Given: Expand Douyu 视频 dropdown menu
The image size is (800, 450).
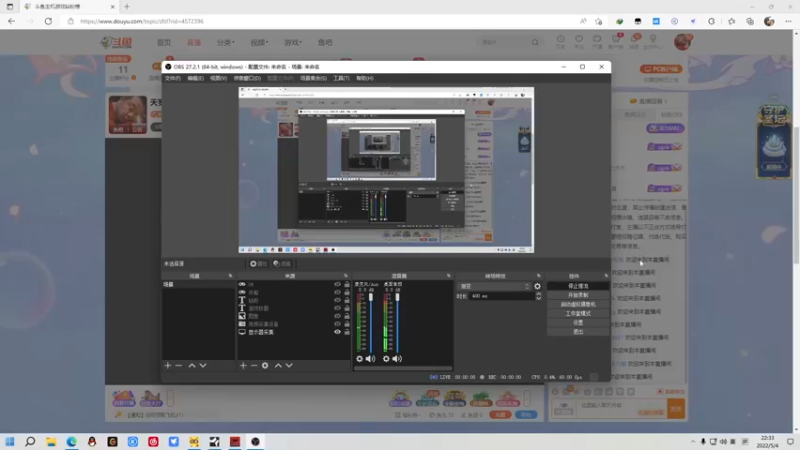Looking at the screenshot, I should pyautogui.click(x=259, y=42).
